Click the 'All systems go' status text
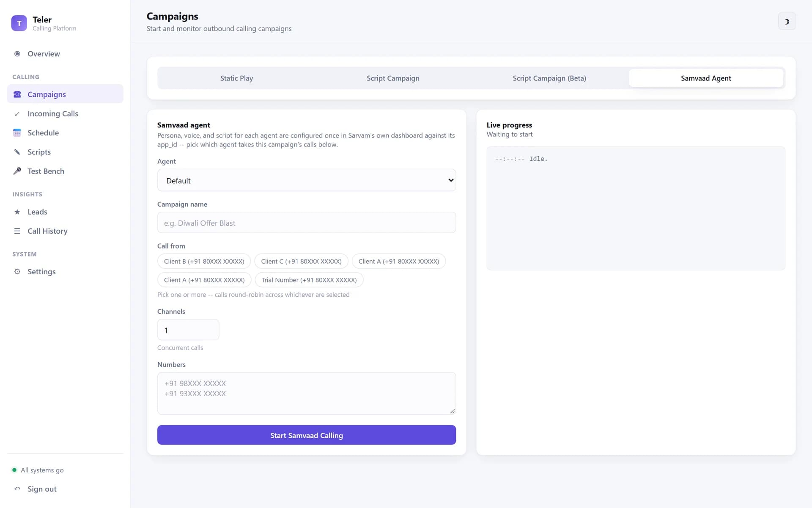Screen dimensions: 812x508 click(x=42, y=470)
